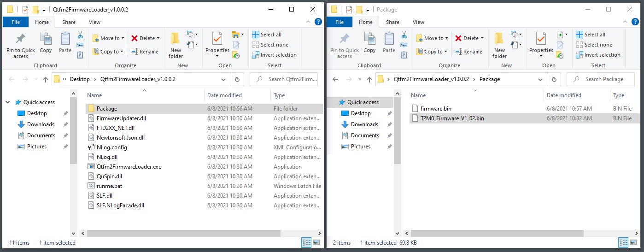Click Invert selection in Package window
Viewport: 644px width, 252px height.
(x=598, y=55)
